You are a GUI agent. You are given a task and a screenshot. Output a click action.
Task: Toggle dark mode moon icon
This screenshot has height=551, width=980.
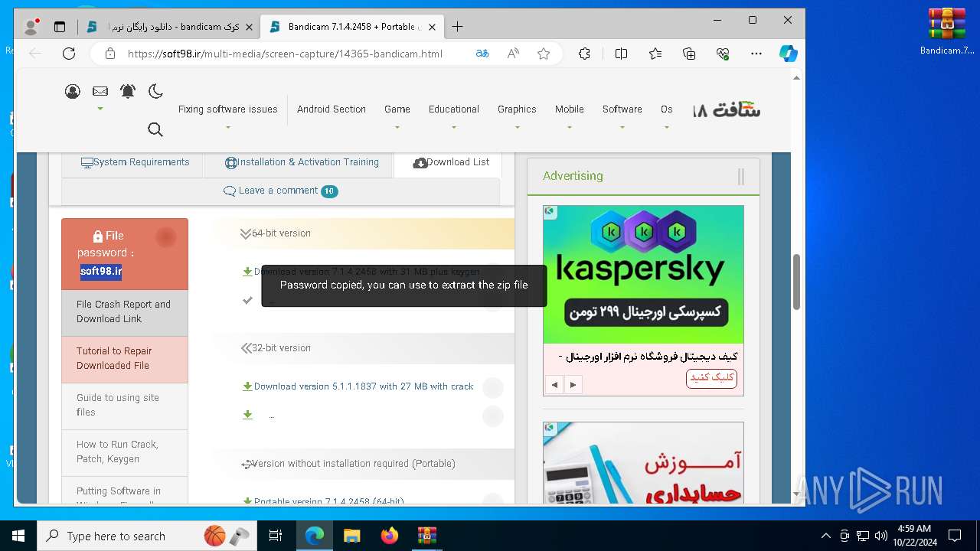(x=155, y=91)
